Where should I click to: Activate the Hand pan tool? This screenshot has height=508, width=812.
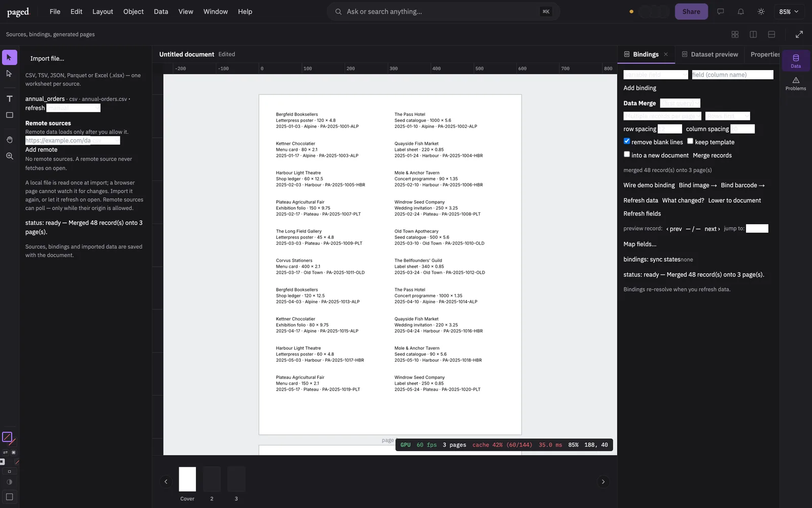click(x=10, y=140)
